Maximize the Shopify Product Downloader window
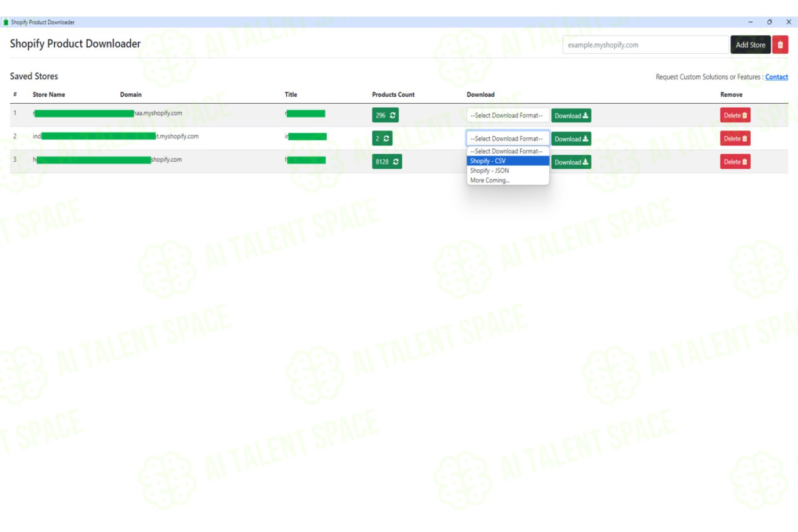The image size is (798, 532). pos(769,22)
